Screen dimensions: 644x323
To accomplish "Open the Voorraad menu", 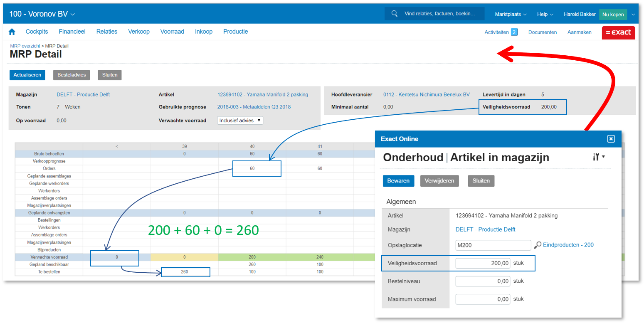I will (172, 32).
